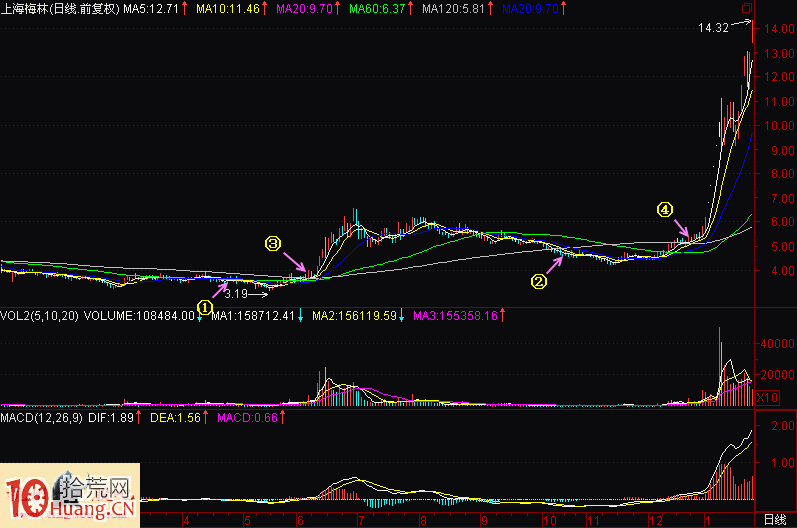797x528 pixels.
Task: Click the magenta MACD:0.66 value
Action: coord(248,418)
